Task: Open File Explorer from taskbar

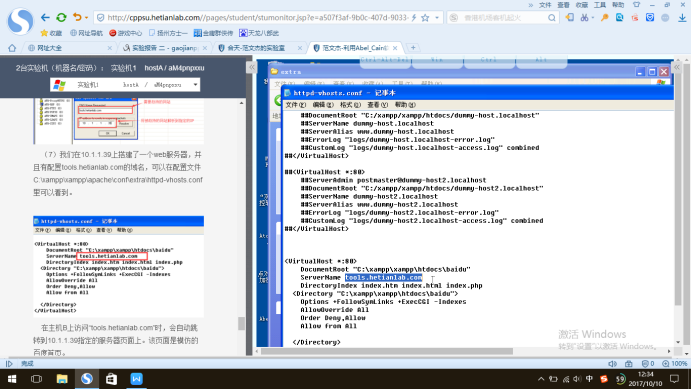Action: point(62,379)
